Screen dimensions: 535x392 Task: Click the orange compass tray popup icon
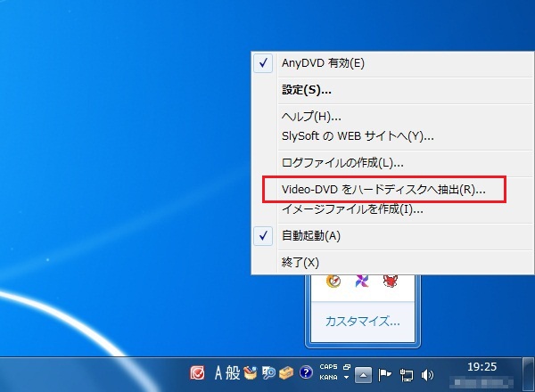[333, 282]
